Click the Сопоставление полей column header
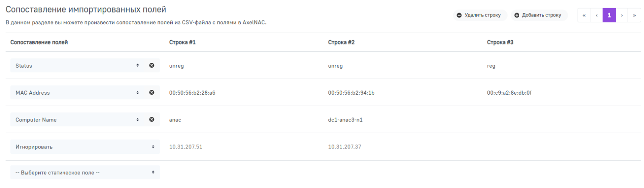 pyautogui.click(x=39, y=42)
